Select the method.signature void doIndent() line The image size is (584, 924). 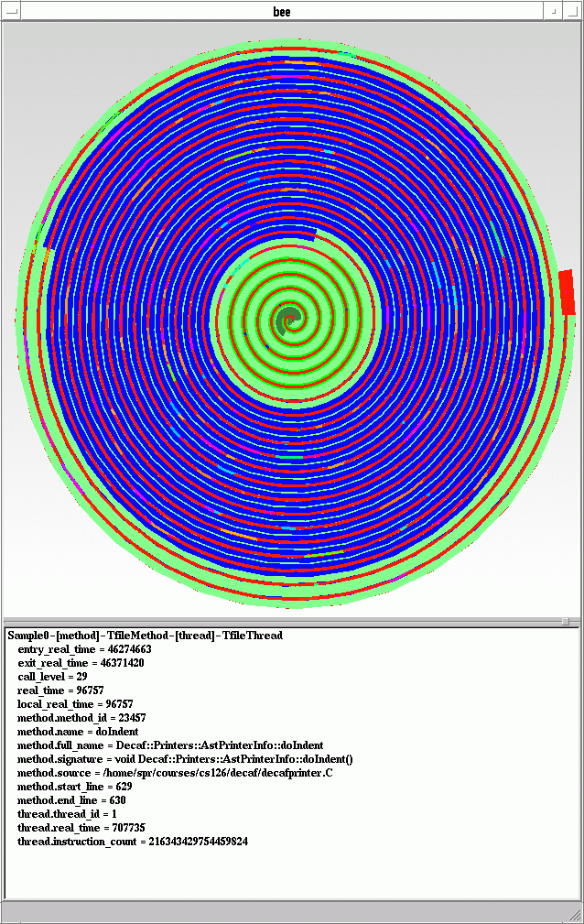coord(185,759)
